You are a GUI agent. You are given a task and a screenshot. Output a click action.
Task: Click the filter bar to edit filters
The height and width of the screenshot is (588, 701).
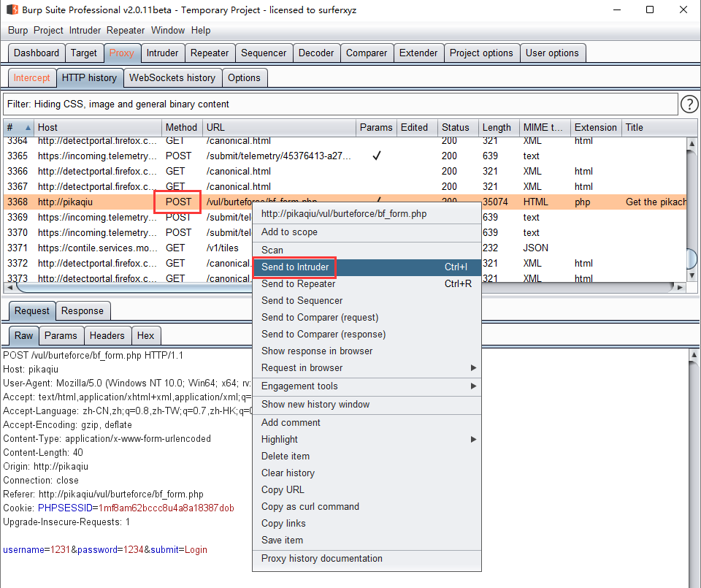pyautogui.click(x=341, y=104)
